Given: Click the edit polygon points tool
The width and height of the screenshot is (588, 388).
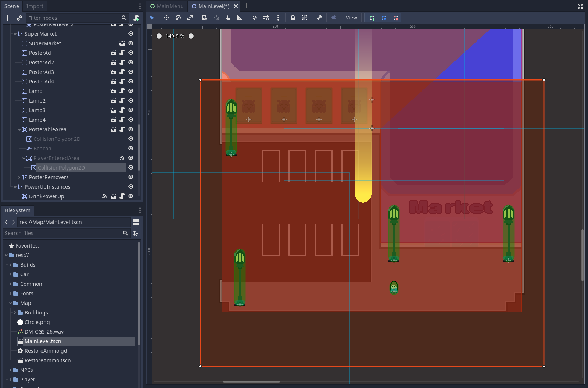Looking at the screenshot, I should tap(384, 18).
